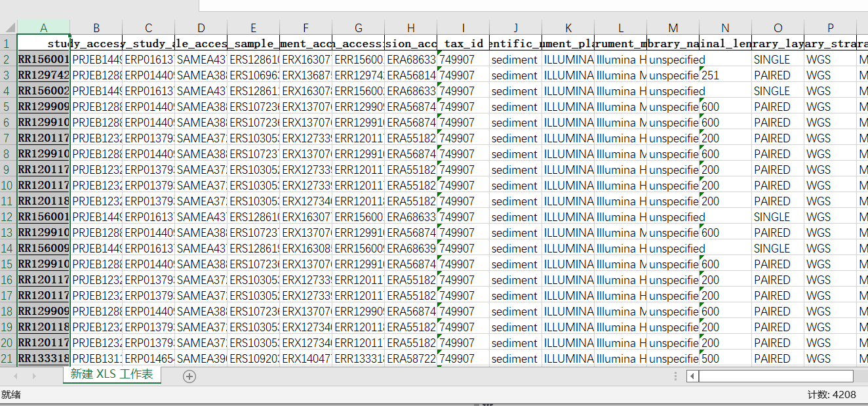868x406 pixels.
Task: Select row 12 header
Action: pos(9,216)
